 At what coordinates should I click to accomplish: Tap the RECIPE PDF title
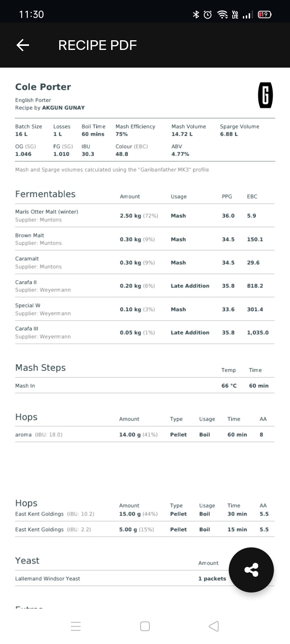pos(97,45)
